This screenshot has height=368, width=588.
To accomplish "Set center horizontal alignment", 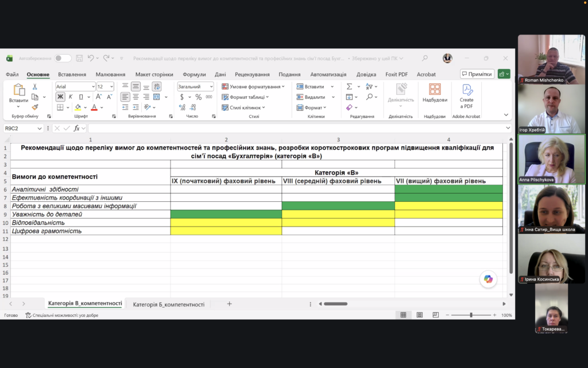I will (x=136, y=97).
